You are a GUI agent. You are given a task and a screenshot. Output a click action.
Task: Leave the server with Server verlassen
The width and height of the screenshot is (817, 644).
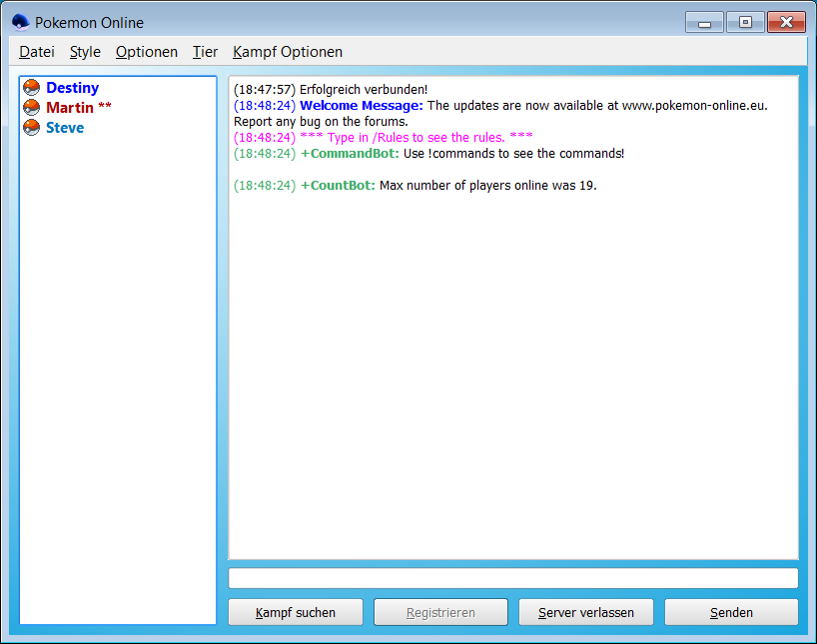point(585,612)
